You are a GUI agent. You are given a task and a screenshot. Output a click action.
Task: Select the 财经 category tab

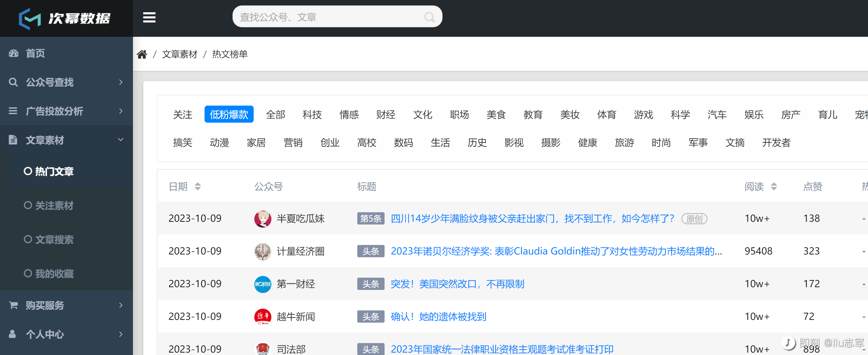pos(386,114)
